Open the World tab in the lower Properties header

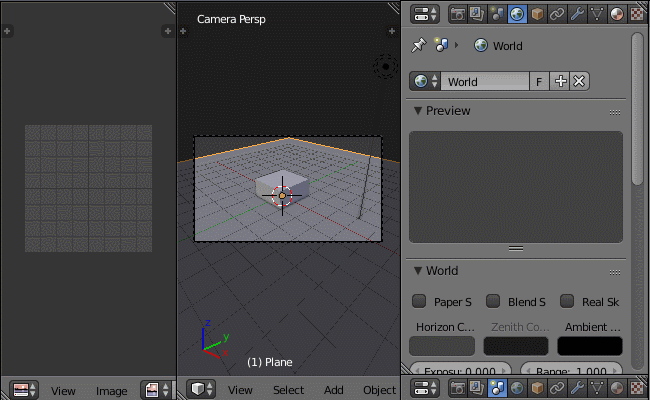pos(517,388)
